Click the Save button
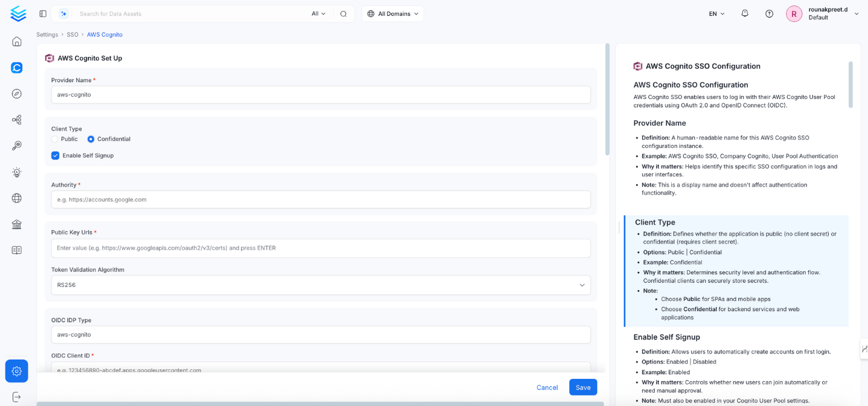Screen dimensions: 868x406 [582, 387]
